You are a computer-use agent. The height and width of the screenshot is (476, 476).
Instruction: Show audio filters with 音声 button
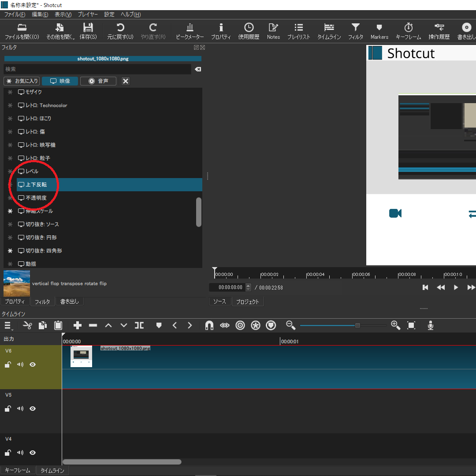(x=98, y=81)
